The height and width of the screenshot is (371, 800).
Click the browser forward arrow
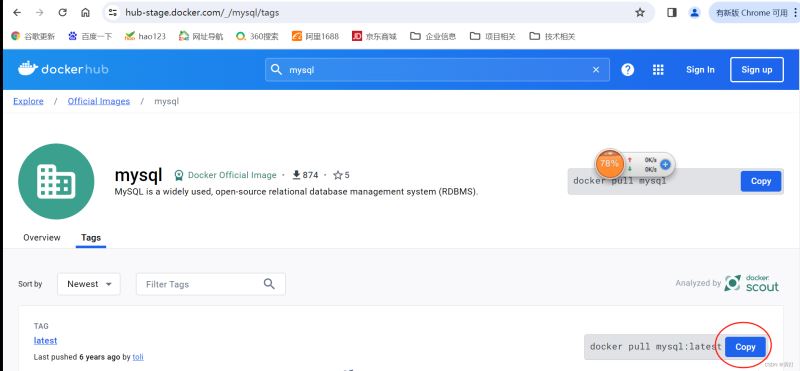pos(40,13)
